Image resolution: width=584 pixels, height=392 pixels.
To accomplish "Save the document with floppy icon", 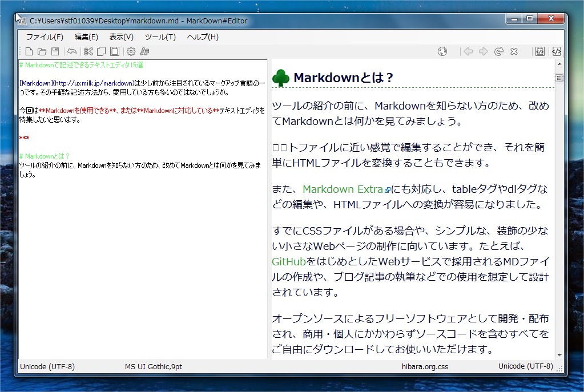I will pyautogui.click(x=55, y=51).
